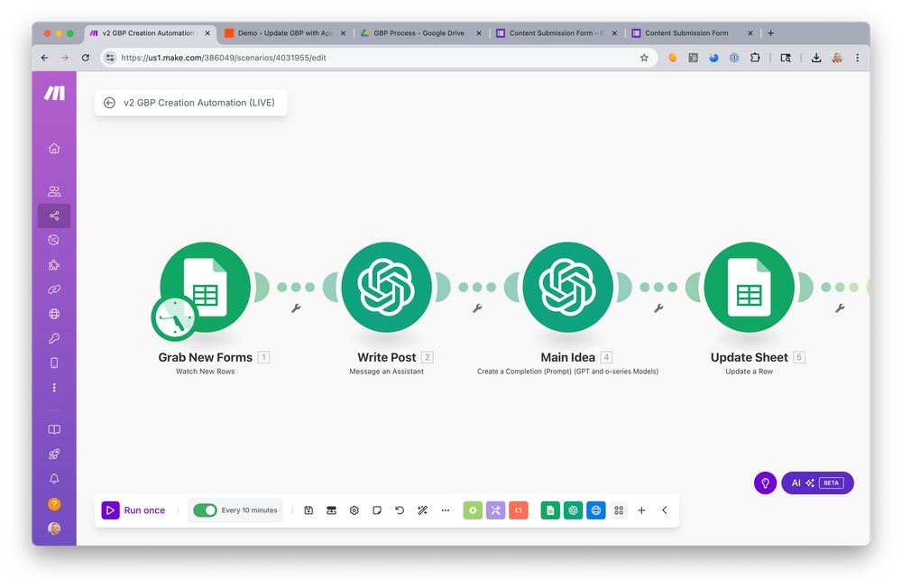Reload the page in the browser
The image size is (902, 588).
(x=85, y=58)
